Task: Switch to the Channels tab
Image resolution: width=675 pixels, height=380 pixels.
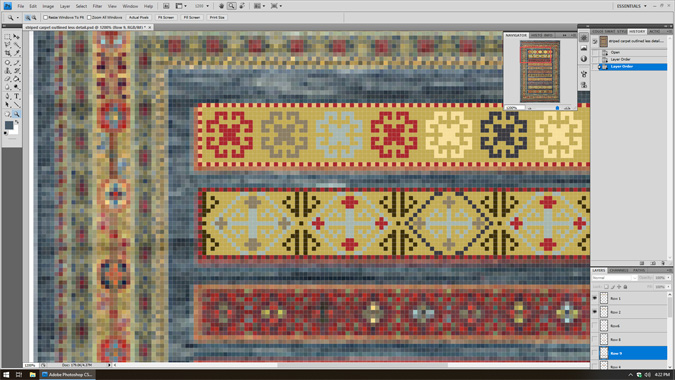Action: 619,270
